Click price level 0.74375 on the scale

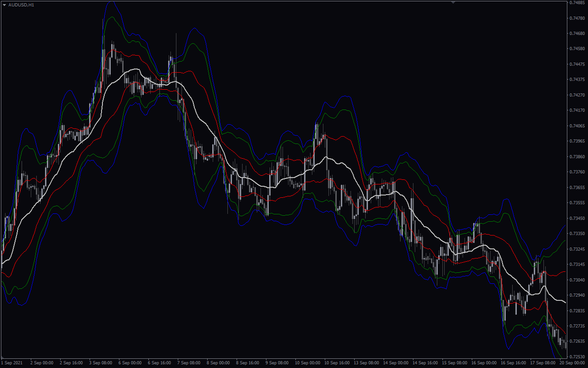[x=577, y=80]
